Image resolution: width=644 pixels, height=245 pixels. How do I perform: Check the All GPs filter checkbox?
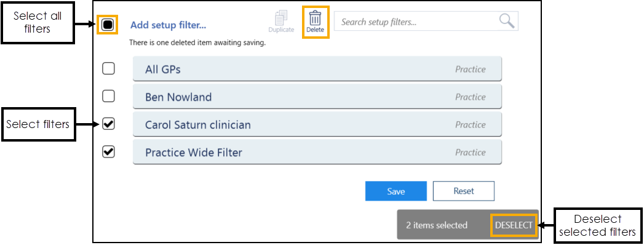[108, 69]
